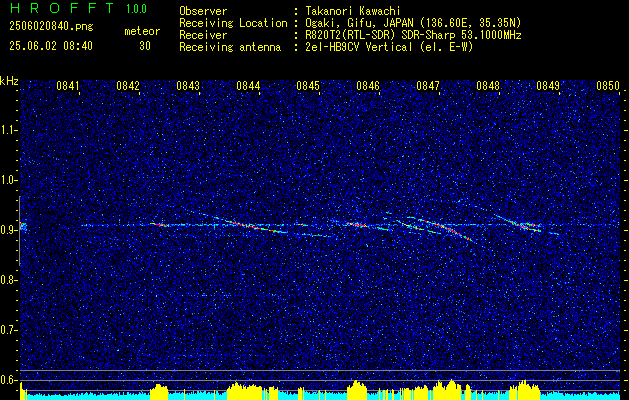Click the 1.1 kHz frequency label

pos(9,130)
